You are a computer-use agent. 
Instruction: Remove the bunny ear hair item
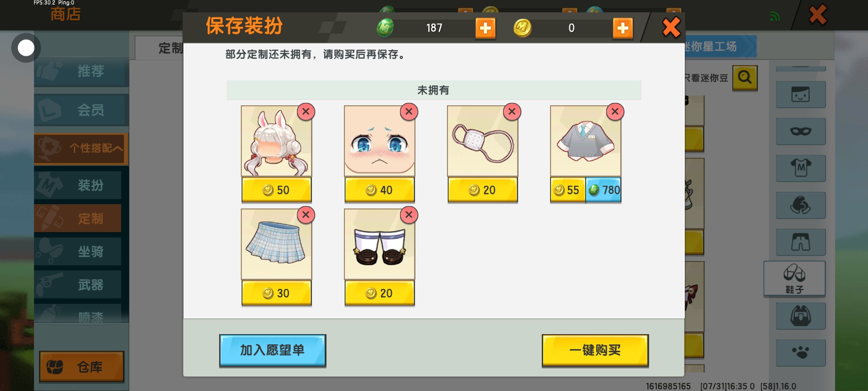[x=306, y=112]
